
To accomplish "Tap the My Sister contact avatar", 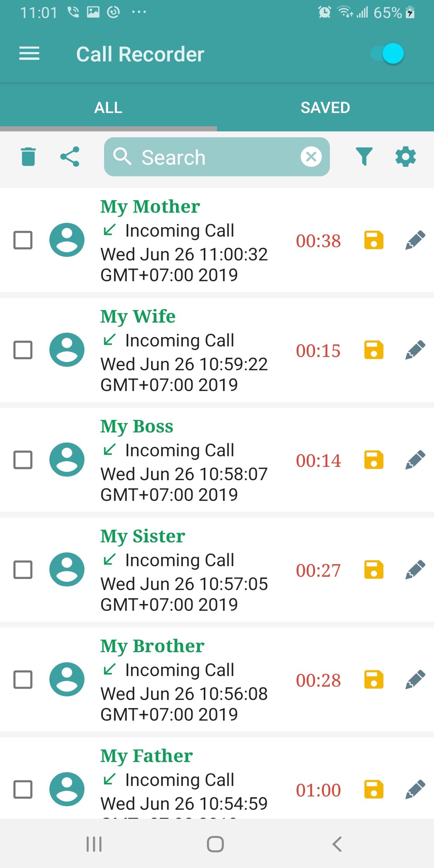I will (67, 569).
